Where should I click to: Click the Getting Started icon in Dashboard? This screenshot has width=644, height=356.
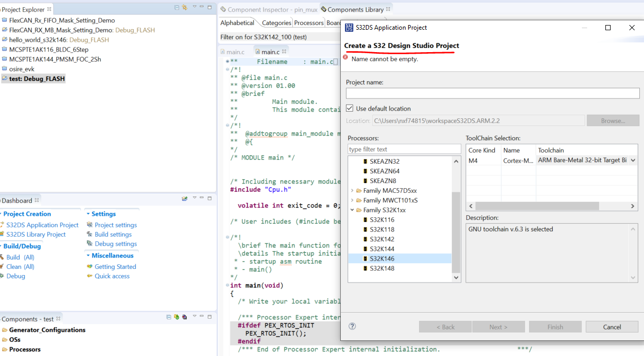[x=90, y=266]
